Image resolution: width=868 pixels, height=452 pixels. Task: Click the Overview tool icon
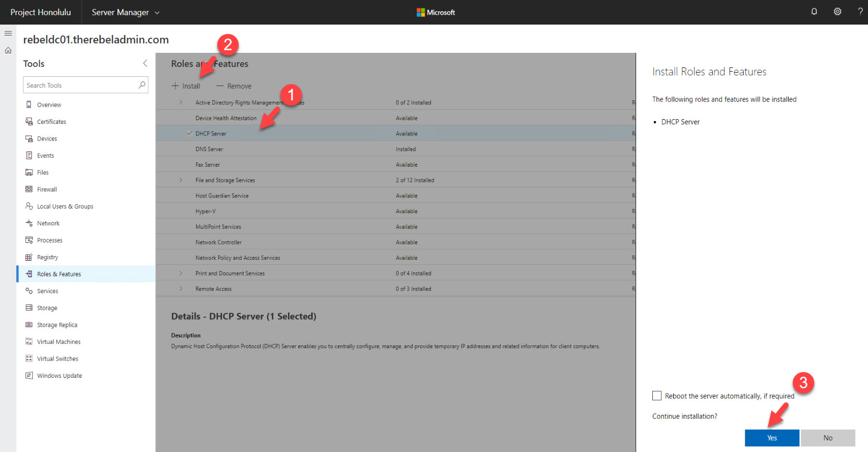[29, 105]
